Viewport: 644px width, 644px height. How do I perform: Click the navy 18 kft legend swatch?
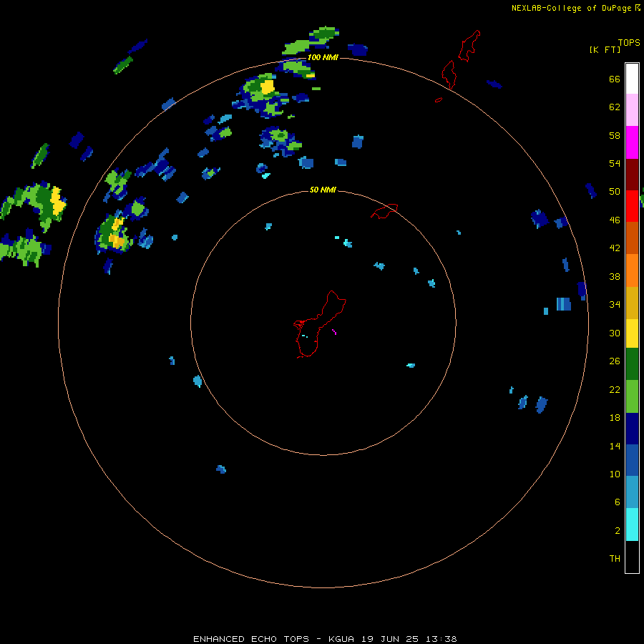(x=632, y=429)
